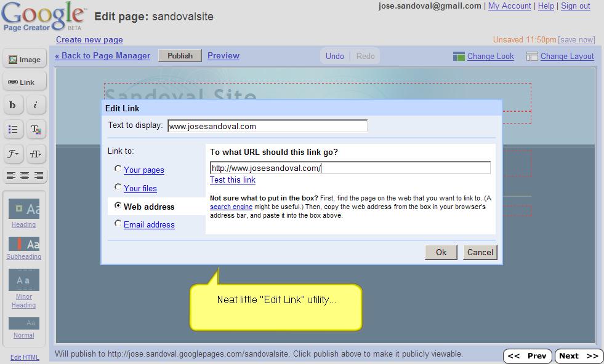604x364 pixels.
Task: Toggle italic formatting with the i button
Action: tap(36, 105)
